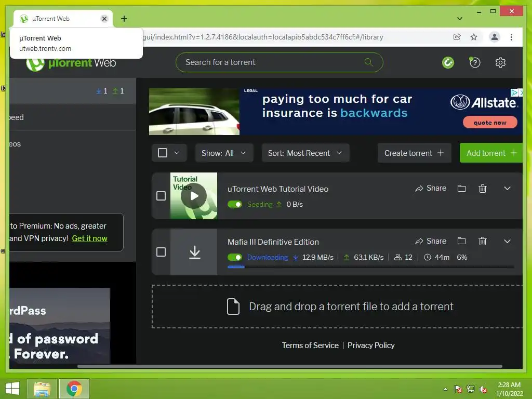Check the Mafia III Definitive Edition checkbox
The height and width of the screenshot is (399, 532).
pyautogui.click(x=161, y=252)
